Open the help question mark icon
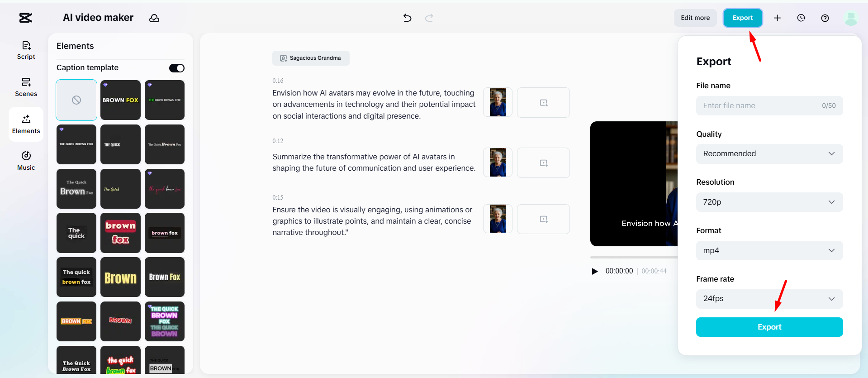This screenshot has width=868, height=378. pos(825,18)
